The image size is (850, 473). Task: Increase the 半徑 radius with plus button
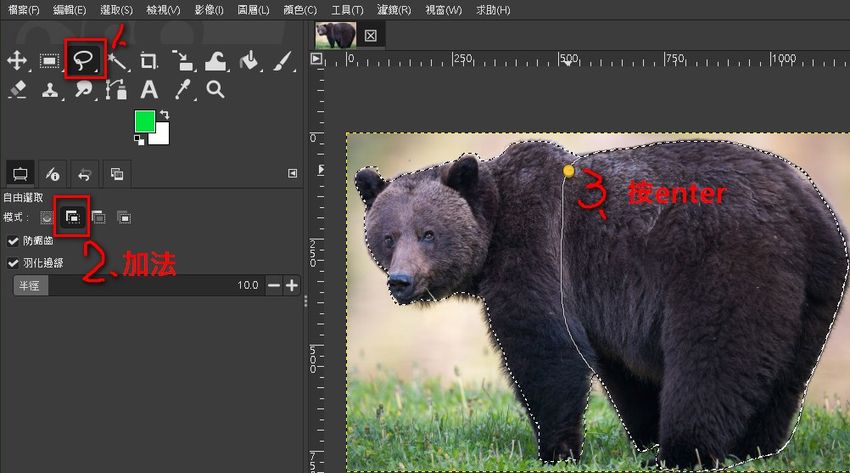[x=291, y=286]
